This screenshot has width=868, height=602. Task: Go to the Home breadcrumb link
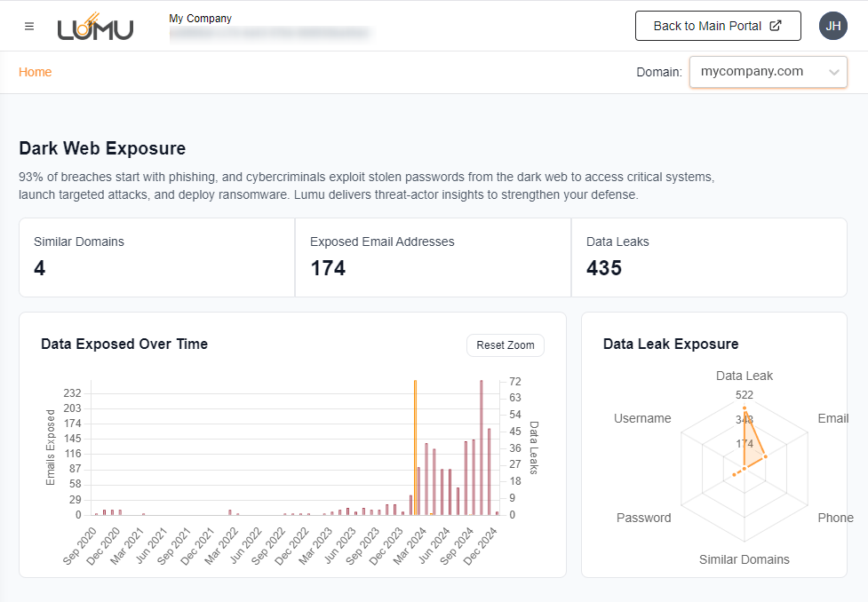click(35, 72)
